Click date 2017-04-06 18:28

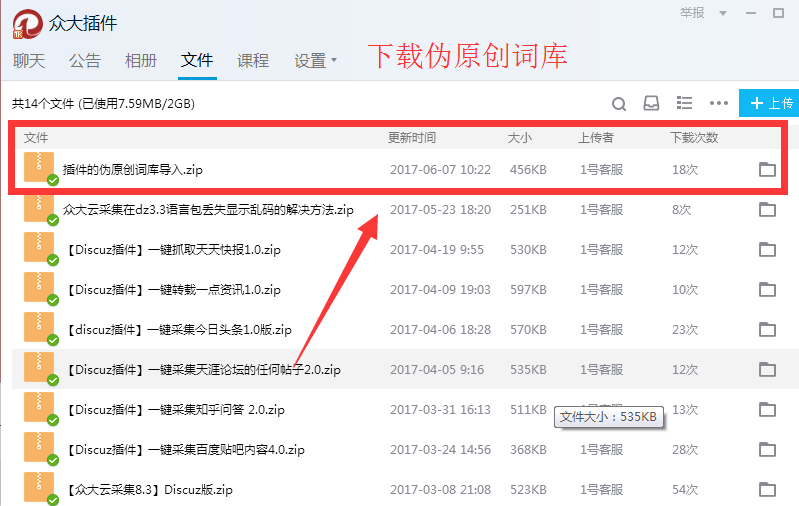click(x=440, y=330)
